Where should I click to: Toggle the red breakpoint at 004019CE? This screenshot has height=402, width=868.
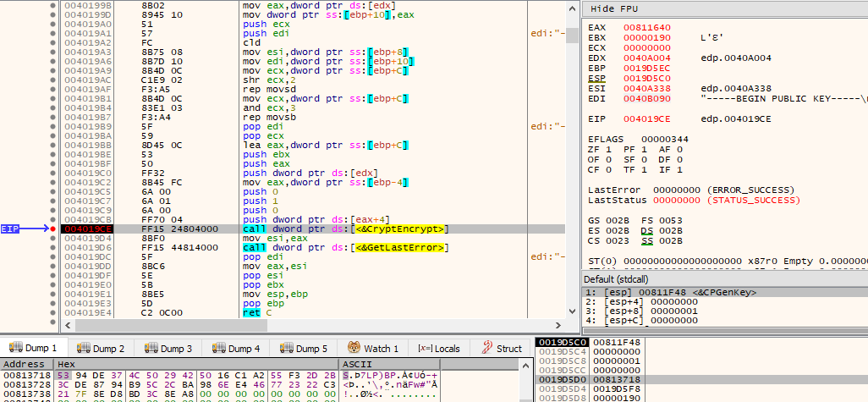(52, 229)
